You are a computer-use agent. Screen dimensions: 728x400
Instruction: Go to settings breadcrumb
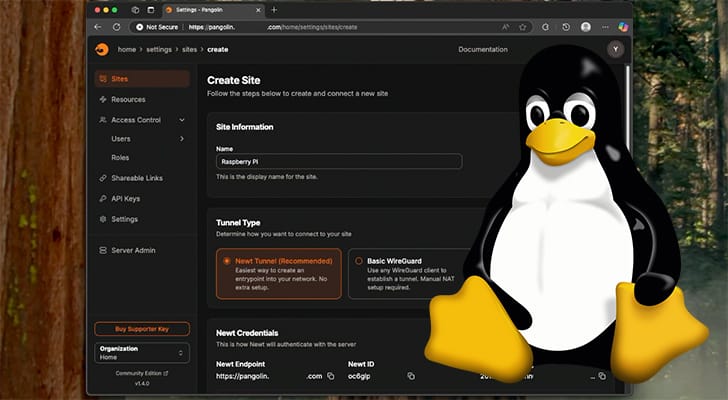(x=159, y=50)
